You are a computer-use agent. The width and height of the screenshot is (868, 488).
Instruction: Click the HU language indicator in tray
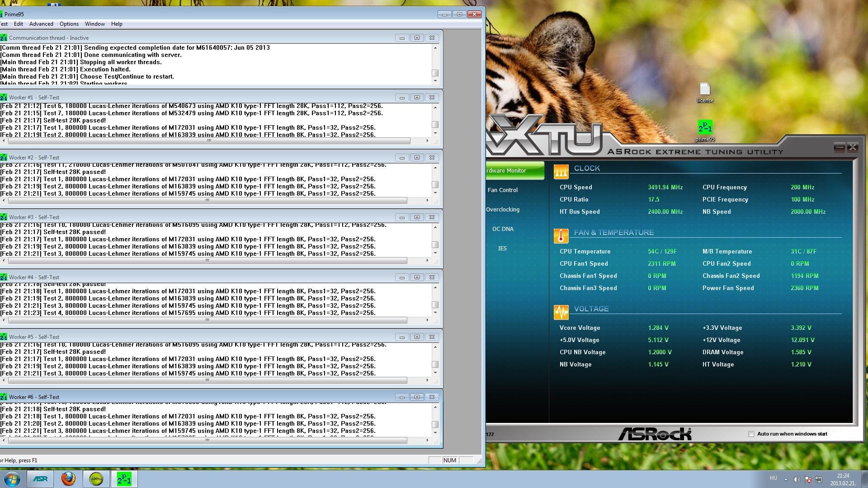pyautogui.click(x=773, y=478)
